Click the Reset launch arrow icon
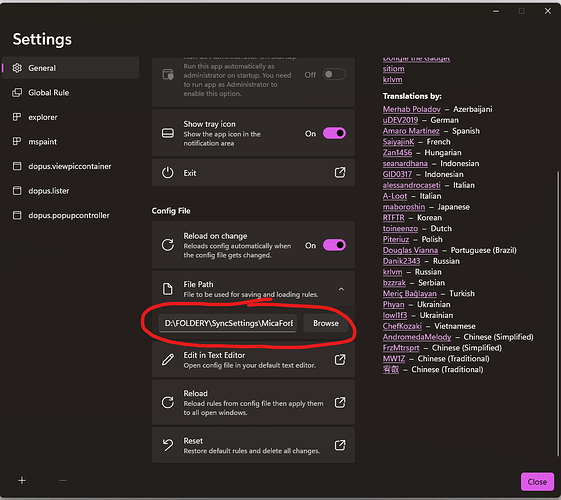Viewport: 561px width, 500px height. coord(340,445)
